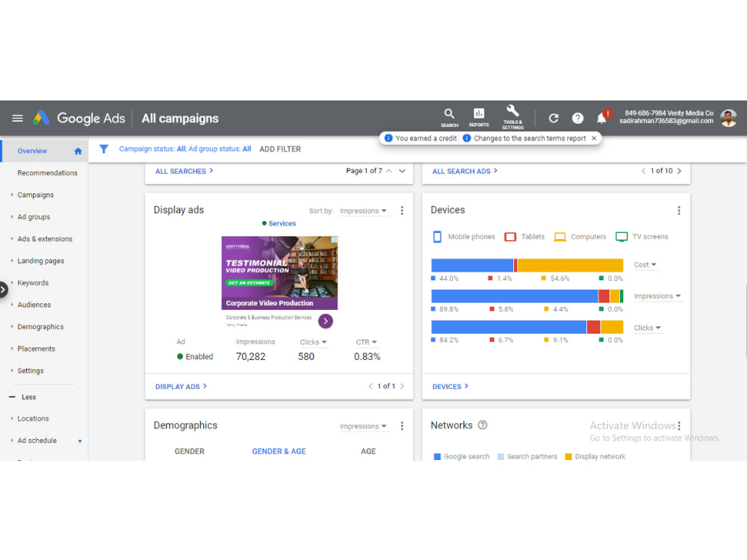Viewport: 747px width, 560px height.
Task: Go to next display ad (1 of 1)
Action: (x=402, y=386)
